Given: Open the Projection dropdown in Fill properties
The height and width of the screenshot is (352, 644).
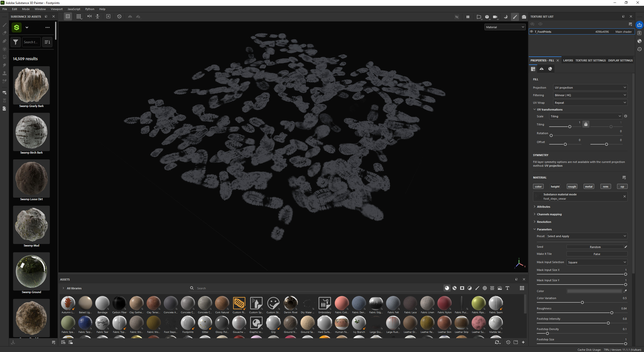Looking at the screenshot, I should [x=590, y=87].
